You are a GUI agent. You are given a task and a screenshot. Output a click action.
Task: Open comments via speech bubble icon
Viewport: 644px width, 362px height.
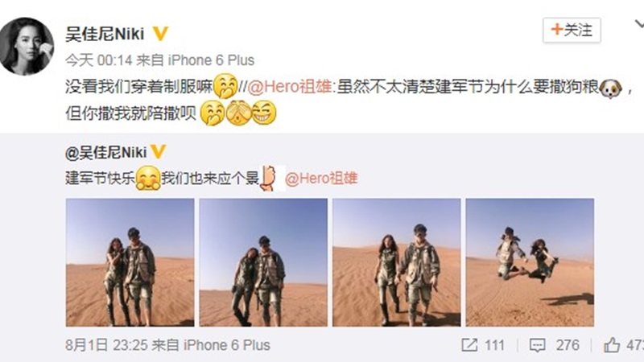click(537, 345)
